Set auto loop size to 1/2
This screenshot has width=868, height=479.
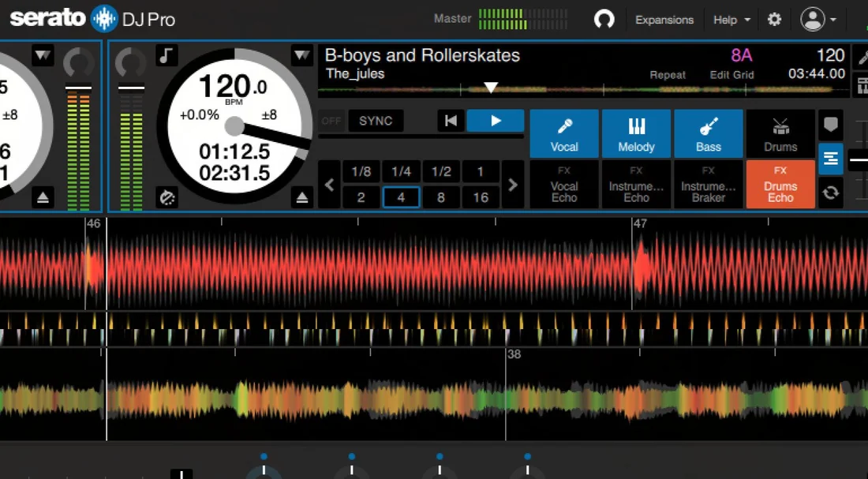pos(441,172)
